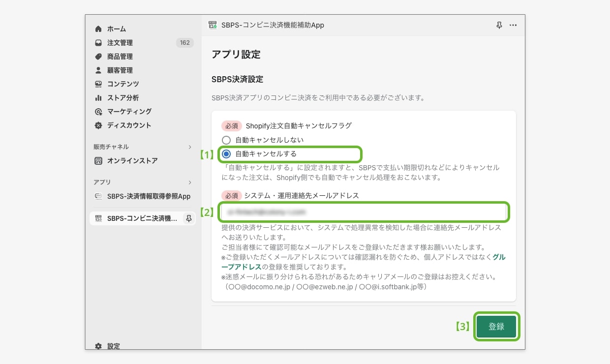The width and height of the screenshot is (610, 364).
Task: Click the app icon beside header title
Action: pyautogui.click(x=213, y=25)
